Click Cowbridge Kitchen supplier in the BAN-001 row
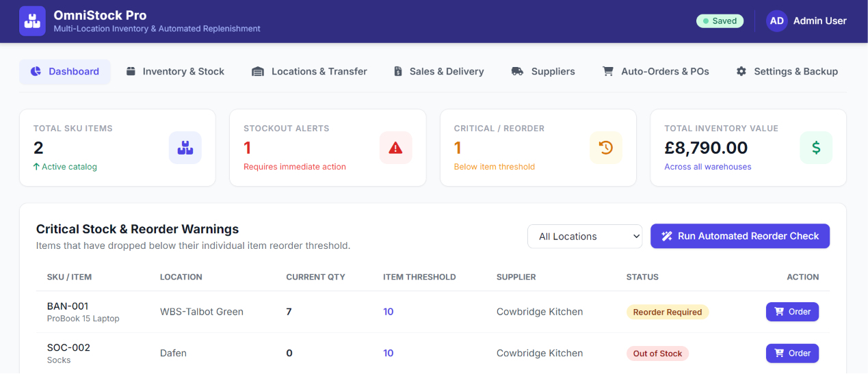The width and height of the screenshot is (868, 374). [x=540, y=312]
